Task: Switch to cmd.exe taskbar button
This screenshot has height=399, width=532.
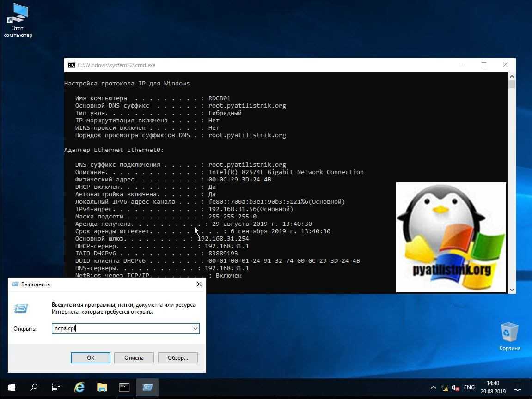Action: tap(124, 387)
